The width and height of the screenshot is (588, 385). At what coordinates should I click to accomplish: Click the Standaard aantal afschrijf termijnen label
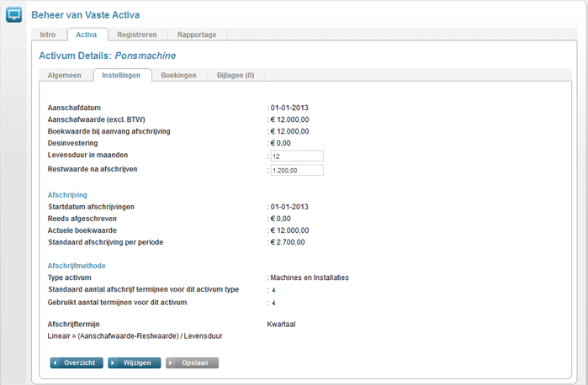[144, 289]
